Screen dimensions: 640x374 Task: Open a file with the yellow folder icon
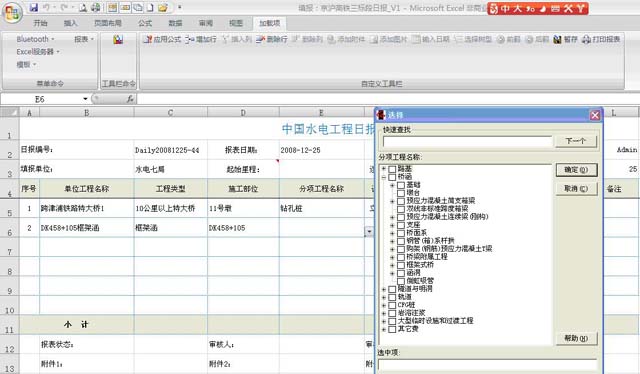click(163, 7)
